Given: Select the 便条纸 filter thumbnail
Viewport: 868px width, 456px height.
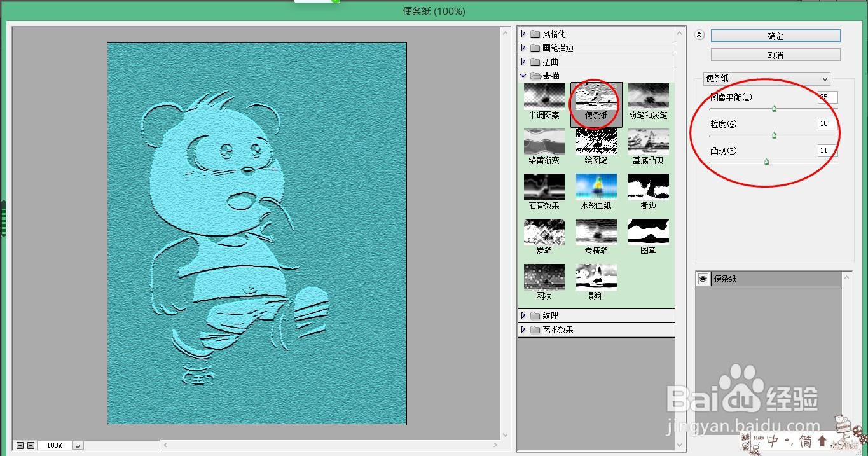Looking at the screenshot, I should 596,96.
